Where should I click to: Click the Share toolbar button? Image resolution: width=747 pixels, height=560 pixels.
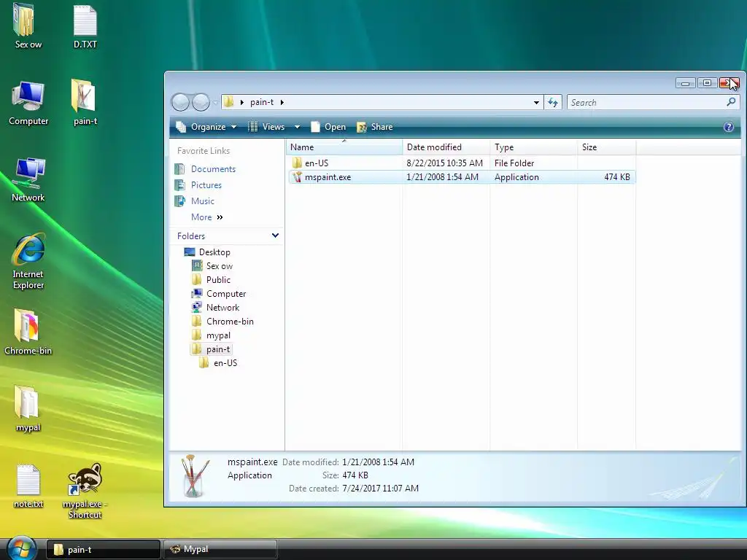(x=375, y=127)
